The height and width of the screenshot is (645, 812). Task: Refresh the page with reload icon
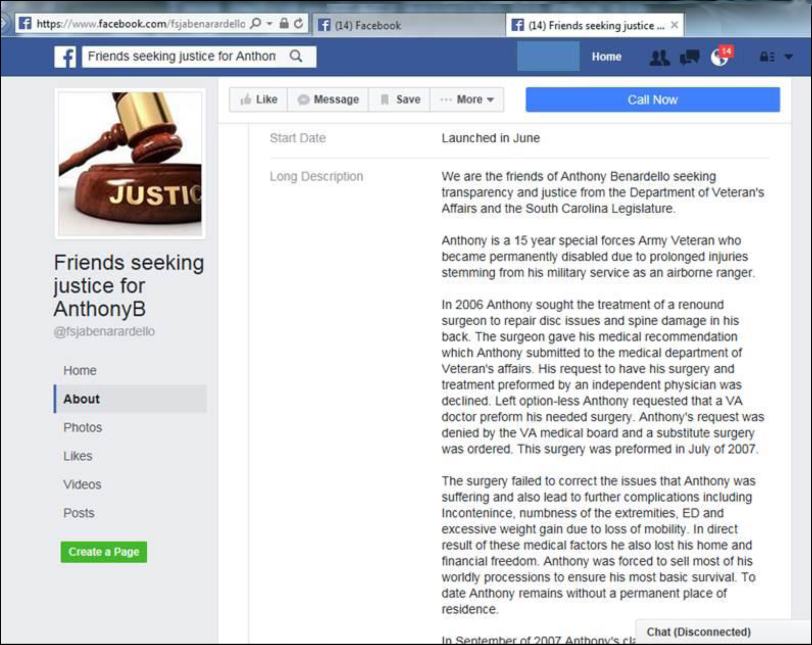point(299,23)
